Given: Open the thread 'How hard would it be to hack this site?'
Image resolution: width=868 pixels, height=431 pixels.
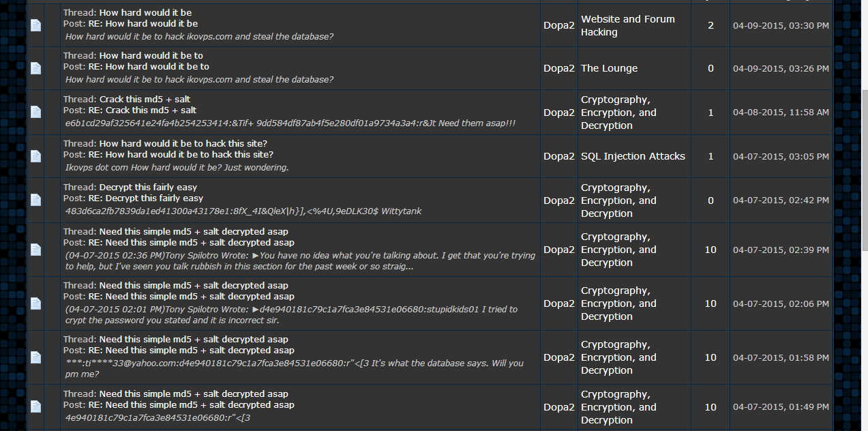Looking at the screenshot, I should (x=183, y=143).
